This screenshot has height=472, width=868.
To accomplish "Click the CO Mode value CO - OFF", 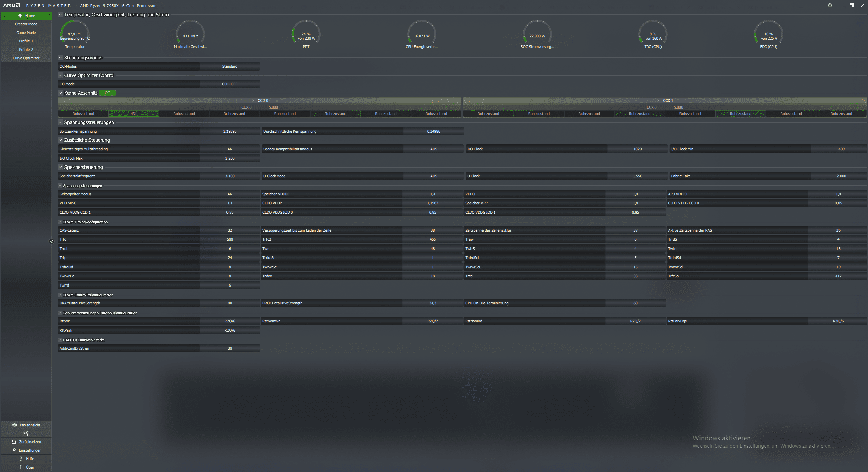I will point(230,84).
